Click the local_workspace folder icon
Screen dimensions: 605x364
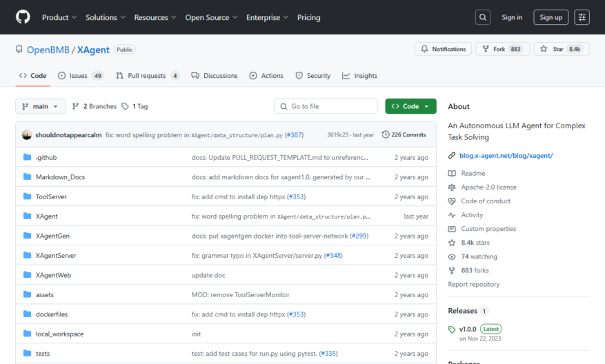click(27, 334)
